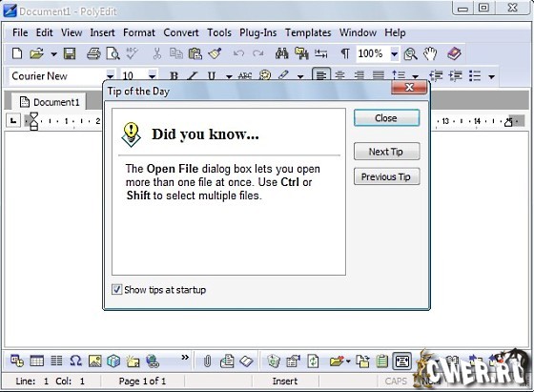Click the clipboard list icon

382,361
